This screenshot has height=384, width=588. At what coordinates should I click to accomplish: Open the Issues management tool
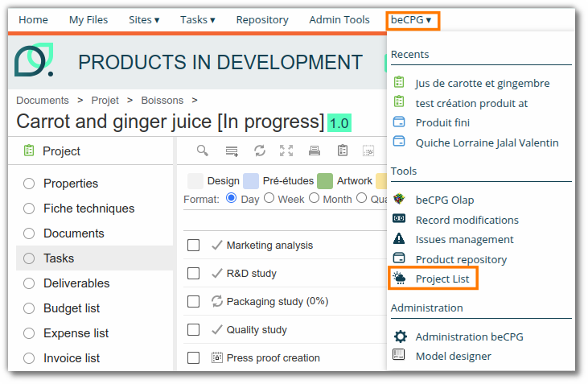pyautogui.click(x=465, y=239)
